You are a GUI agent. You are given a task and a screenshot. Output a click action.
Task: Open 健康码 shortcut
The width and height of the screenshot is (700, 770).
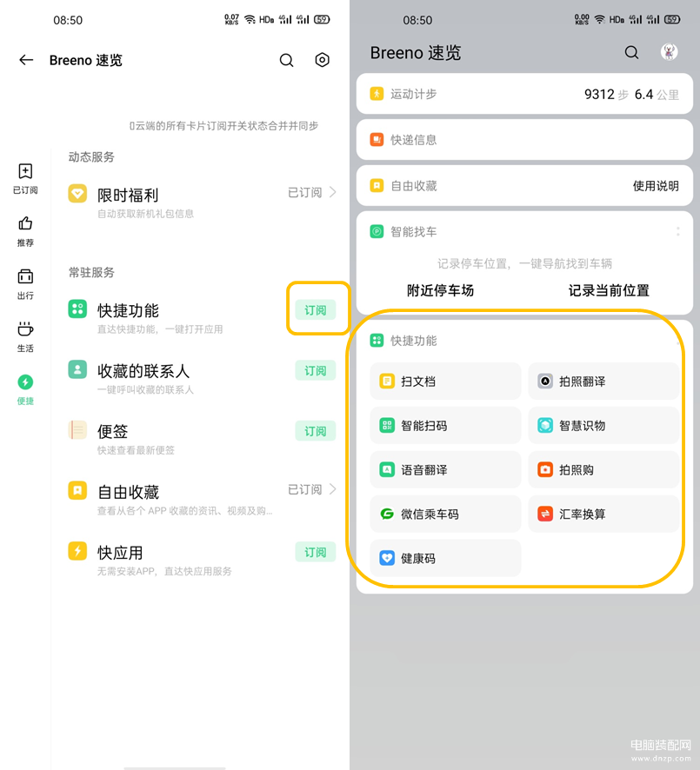pos(445,558)
